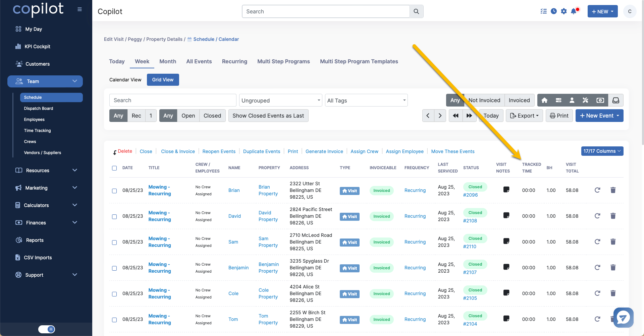The width and height of the screenshot is (644, 336).
Task: Go to next period with right chevron
Action: pos(440,116)
